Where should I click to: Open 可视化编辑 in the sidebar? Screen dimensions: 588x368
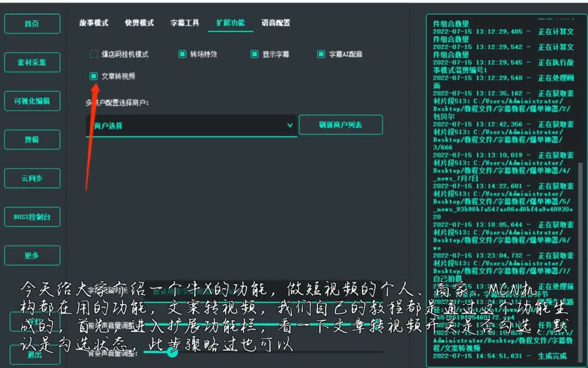tap(32, 101)
